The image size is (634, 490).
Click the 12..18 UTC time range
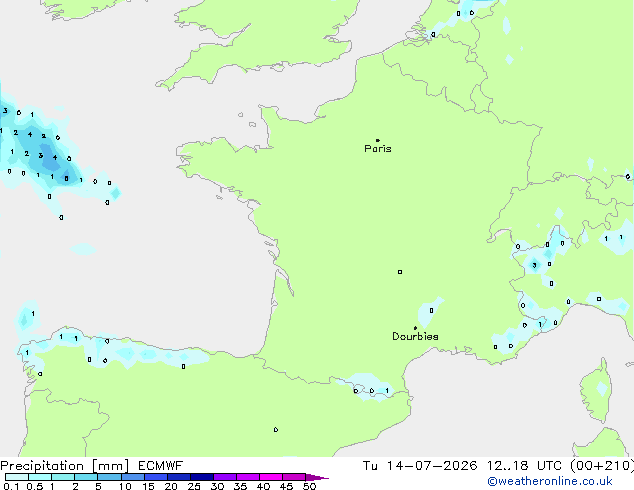coord(524,466)
